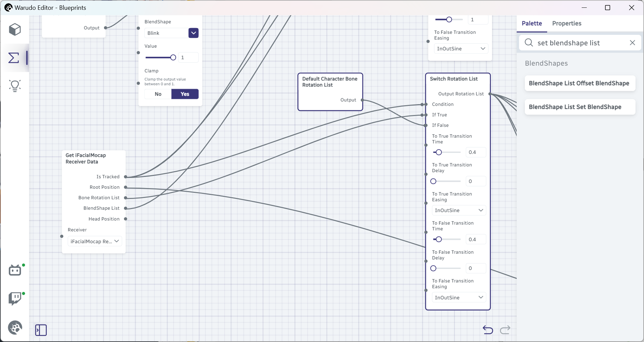Click the Warudo app logo in title bar
The height and width of the screenshot is (342, 644).
[8, 7]
